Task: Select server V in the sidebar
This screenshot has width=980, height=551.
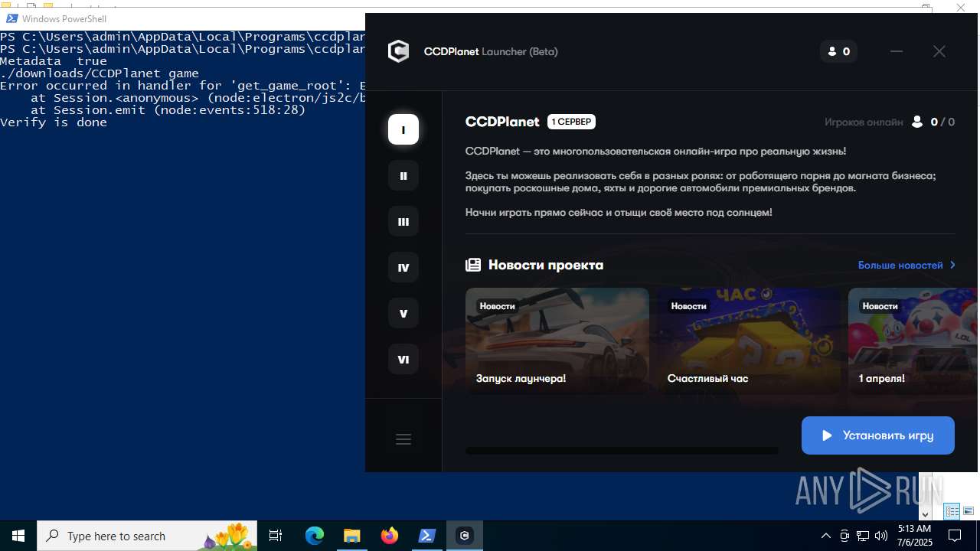Action: [403, 313]
